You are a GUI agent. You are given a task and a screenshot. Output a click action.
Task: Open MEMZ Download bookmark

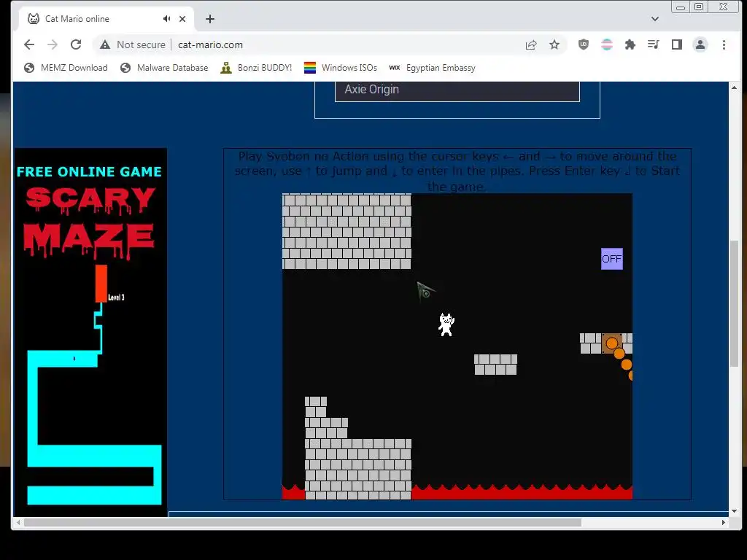click(66, 68)
